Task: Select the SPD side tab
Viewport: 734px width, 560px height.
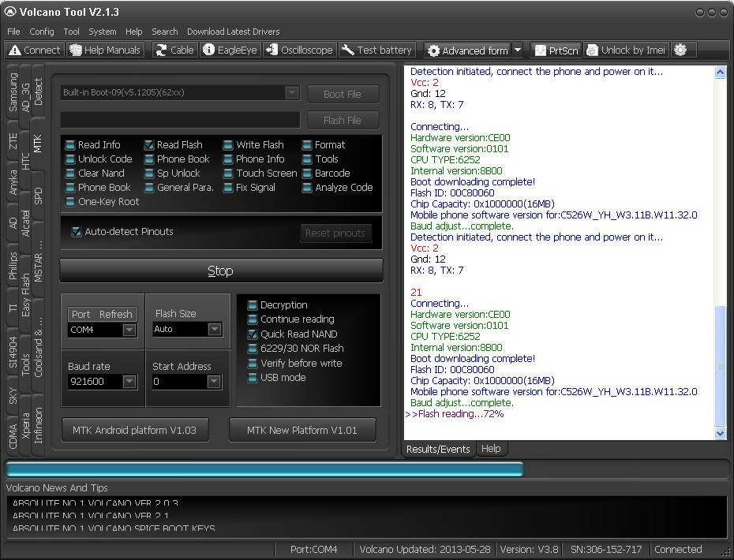Action: click(x=38, y=196)
